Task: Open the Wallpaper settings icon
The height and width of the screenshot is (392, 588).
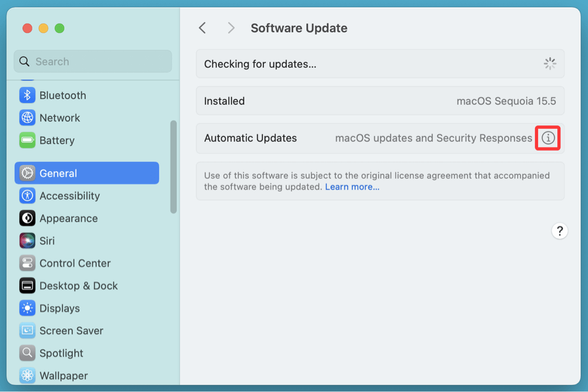Action: point(27,376)
